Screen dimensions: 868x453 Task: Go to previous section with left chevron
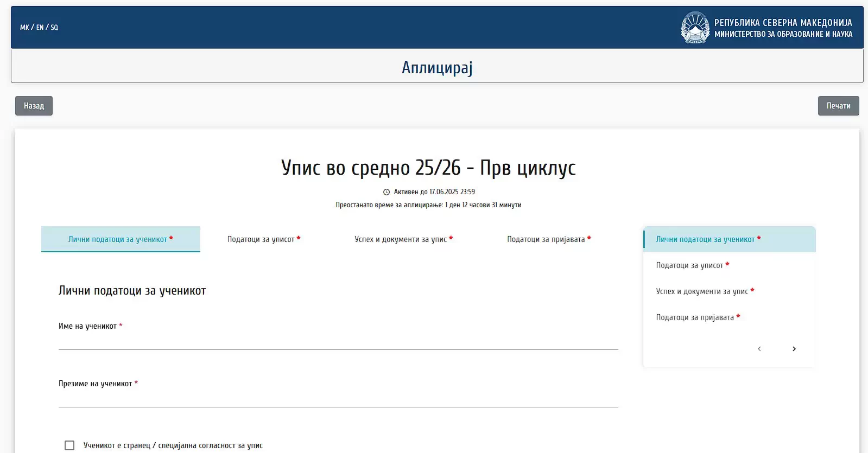[x=759, y=349]
